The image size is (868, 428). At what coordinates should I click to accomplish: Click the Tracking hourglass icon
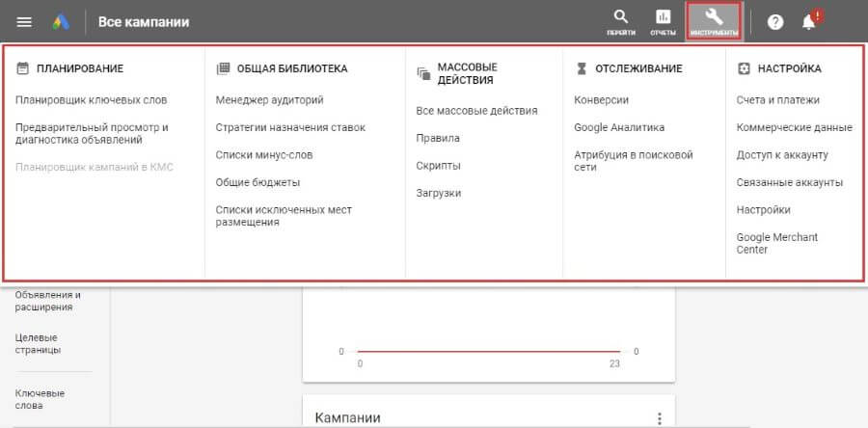(x=581, y=68)
